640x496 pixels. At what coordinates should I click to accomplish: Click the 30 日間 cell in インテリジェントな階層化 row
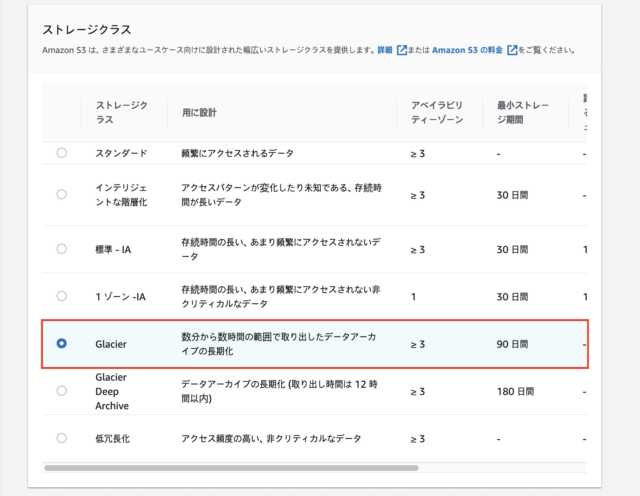pos(512,195)
